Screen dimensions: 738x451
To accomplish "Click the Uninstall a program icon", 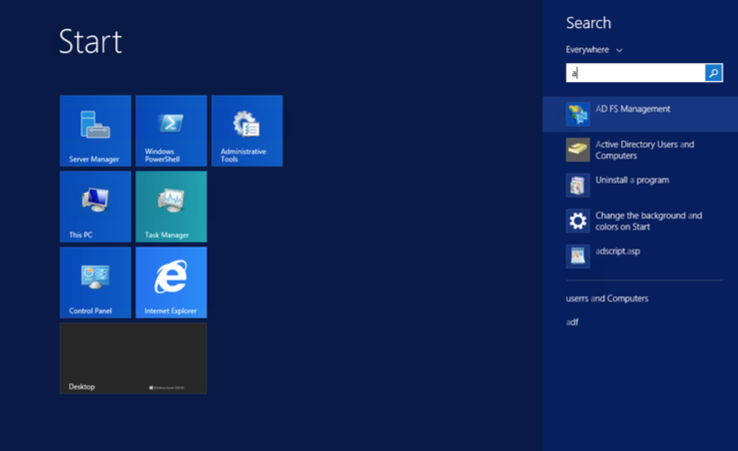I will coord(578,185).
